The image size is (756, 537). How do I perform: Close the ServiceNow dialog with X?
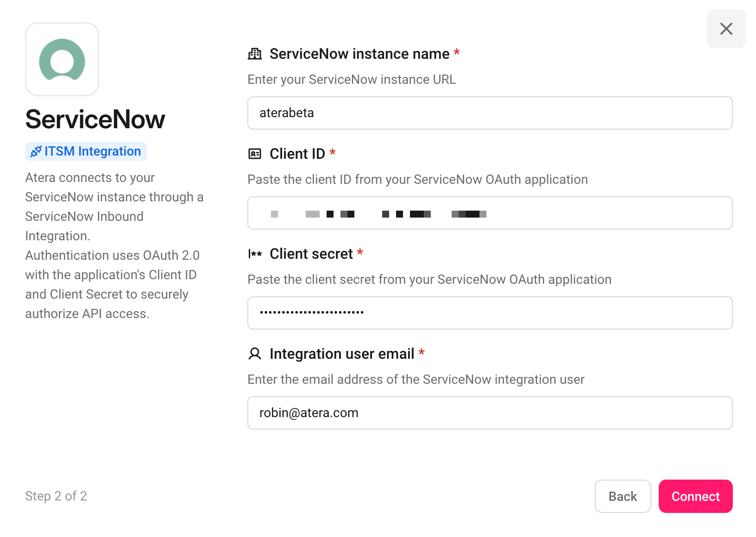pos(726,29)
